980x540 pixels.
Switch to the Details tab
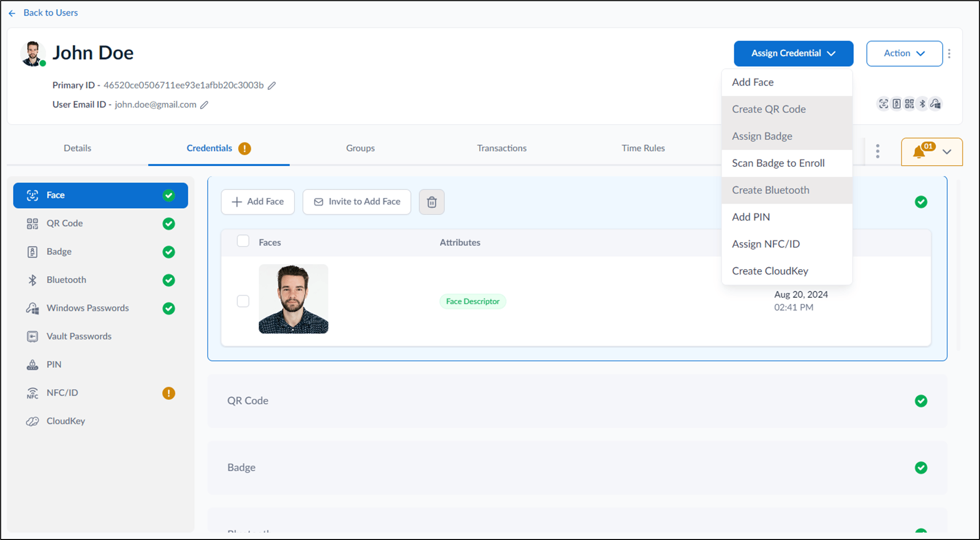pyautogui.click(x=77, y=149)
